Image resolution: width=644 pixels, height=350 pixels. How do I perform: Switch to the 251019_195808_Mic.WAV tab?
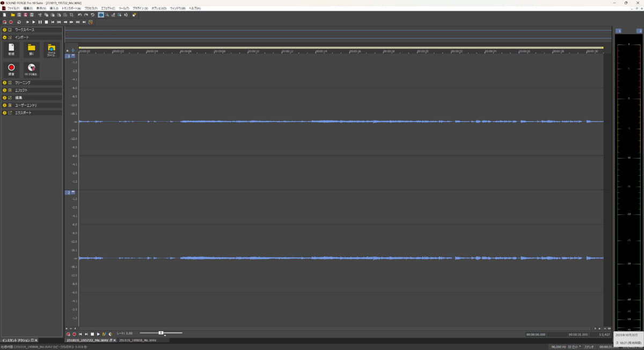point(138,340)
